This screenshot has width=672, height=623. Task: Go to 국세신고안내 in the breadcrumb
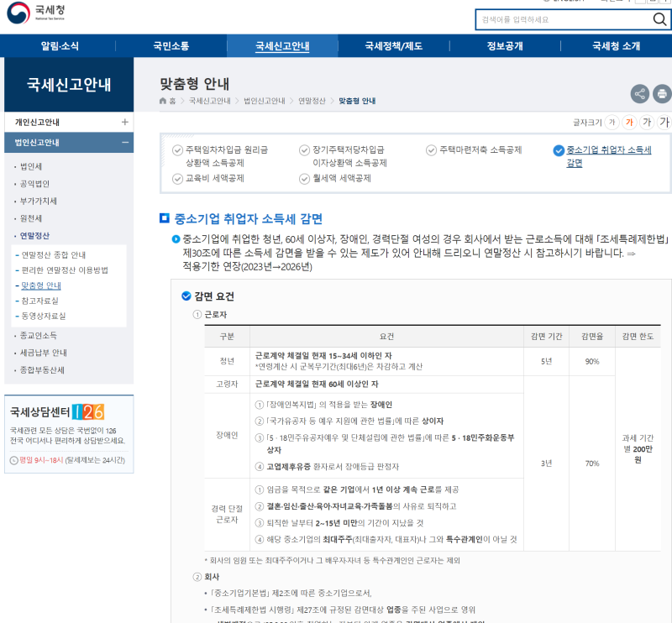click(x=209, y=101)
